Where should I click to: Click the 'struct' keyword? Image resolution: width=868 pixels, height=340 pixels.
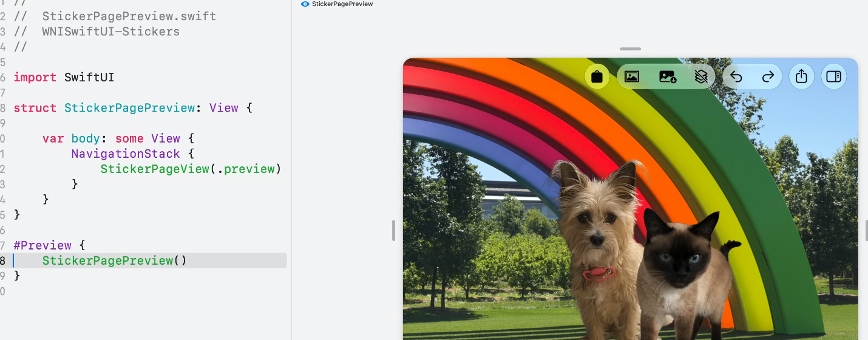(x=35, y=107)
